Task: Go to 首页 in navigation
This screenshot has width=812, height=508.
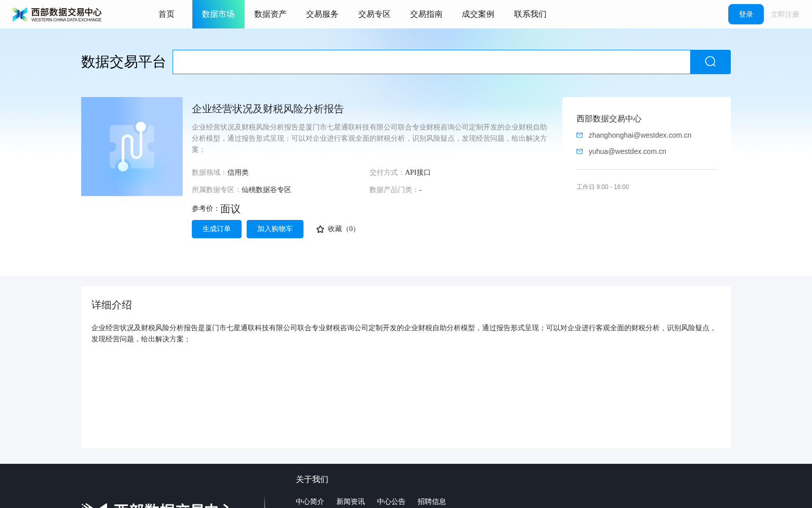Action: click(166, 14)
